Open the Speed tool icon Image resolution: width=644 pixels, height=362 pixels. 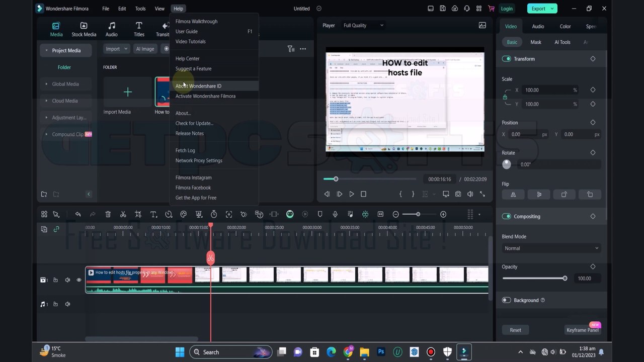tap(169, 214)
